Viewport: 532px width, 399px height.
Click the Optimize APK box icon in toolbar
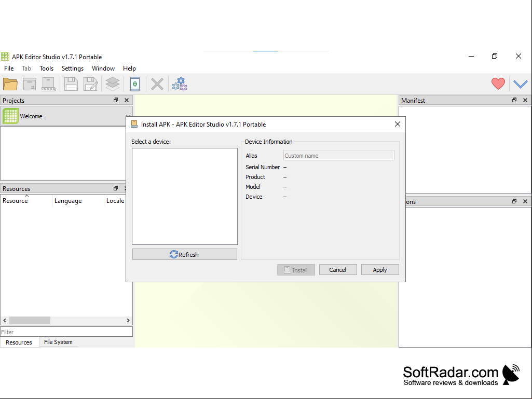click(30, 84)
